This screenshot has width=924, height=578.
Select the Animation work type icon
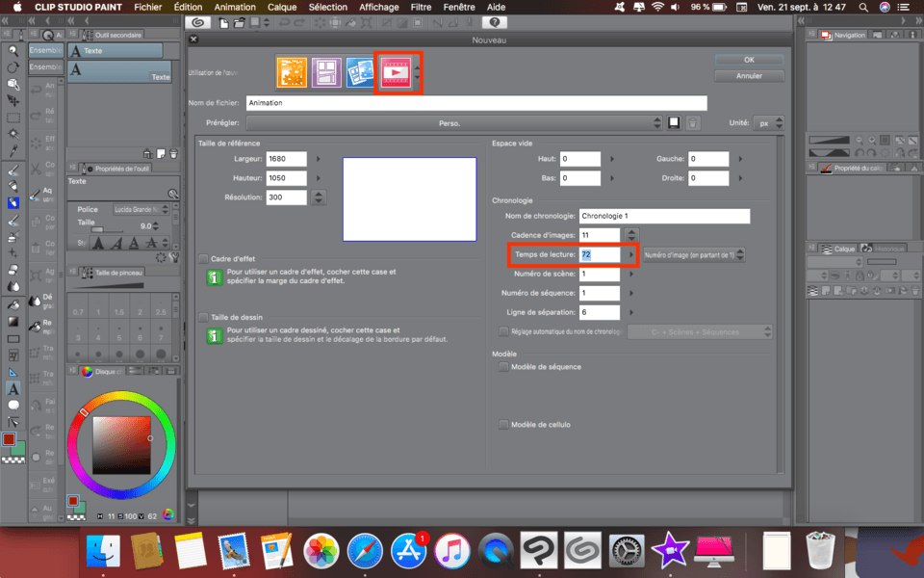click(x=396, y=73)
